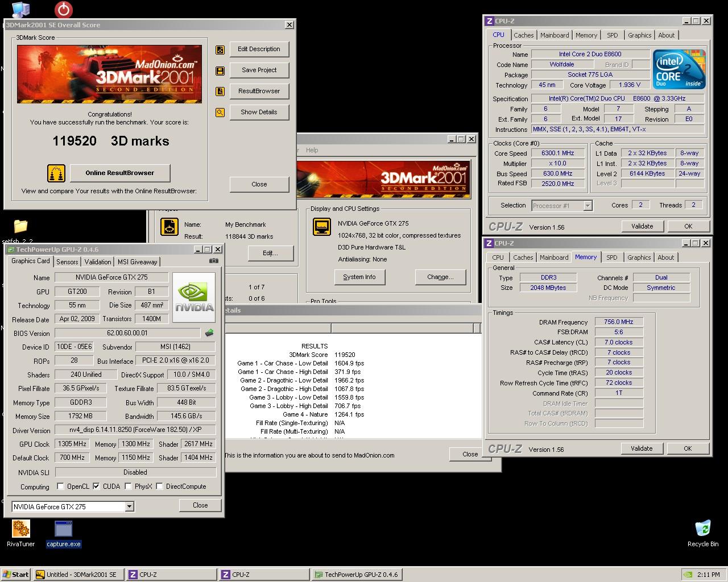Click the Show Details magnifier icon
Viewport: 728px width, 582px height.
point(220,113)
